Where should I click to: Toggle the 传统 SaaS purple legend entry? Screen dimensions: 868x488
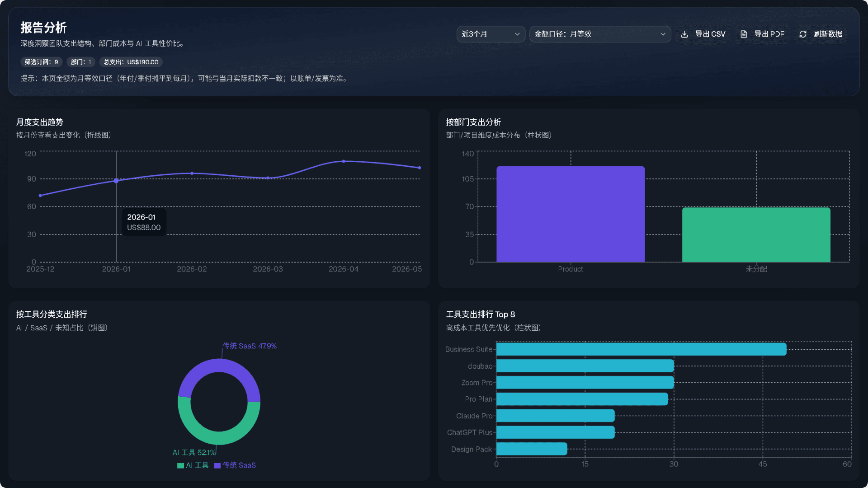235,465
